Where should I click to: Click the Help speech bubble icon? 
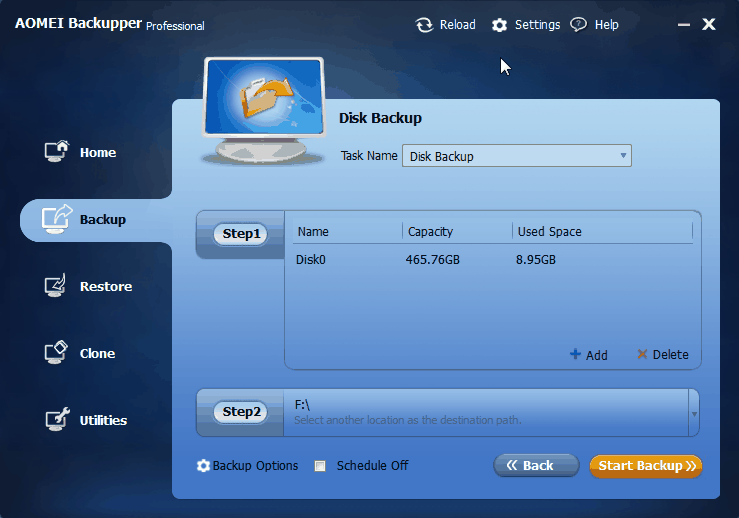(578, 25)
